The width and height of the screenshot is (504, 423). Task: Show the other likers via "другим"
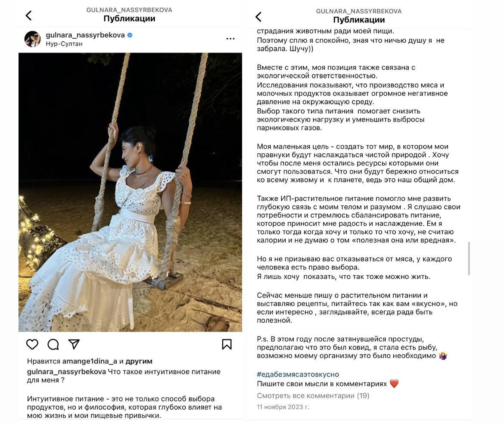139,361
